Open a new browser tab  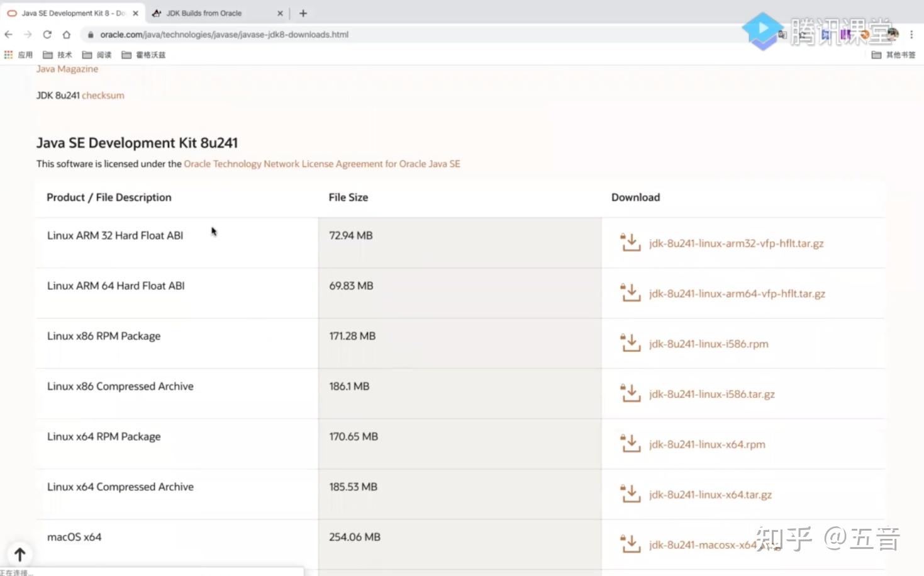click(303, 13)
